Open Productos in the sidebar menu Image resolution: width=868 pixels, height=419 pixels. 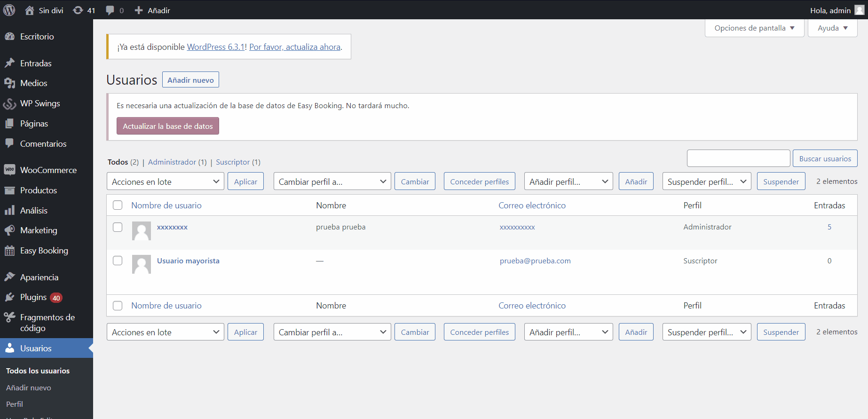39,190
